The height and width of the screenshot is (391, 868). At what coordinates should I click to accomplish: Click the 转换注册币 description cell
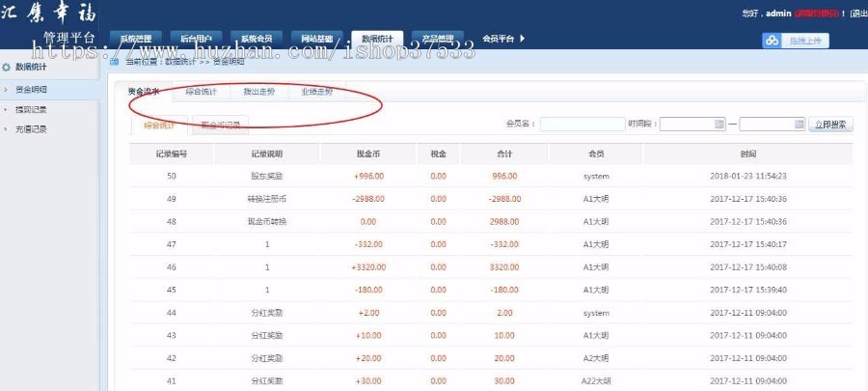point(267,199)
